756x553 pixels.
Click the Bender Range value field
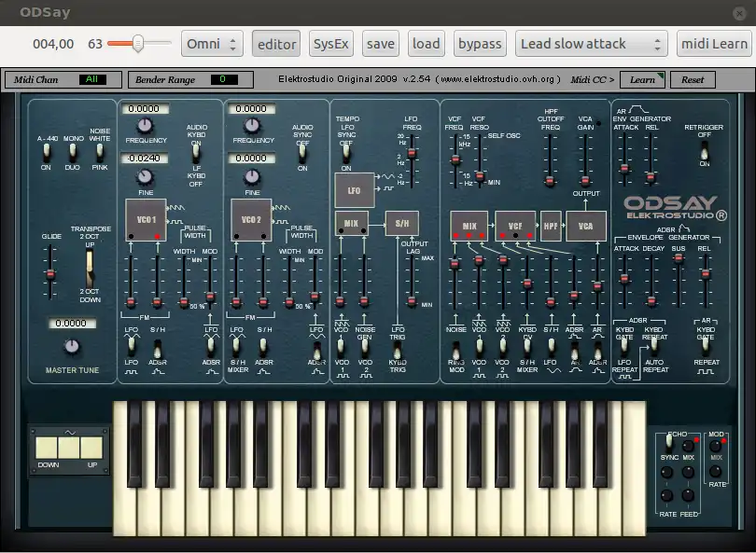[224, 79]
